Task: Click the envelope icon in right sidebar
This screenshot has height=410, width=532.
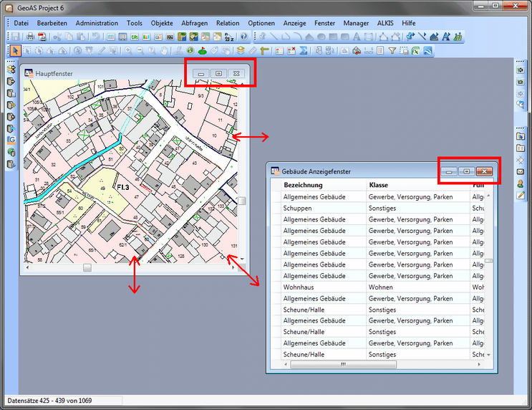Action: (x=521, y=172)
